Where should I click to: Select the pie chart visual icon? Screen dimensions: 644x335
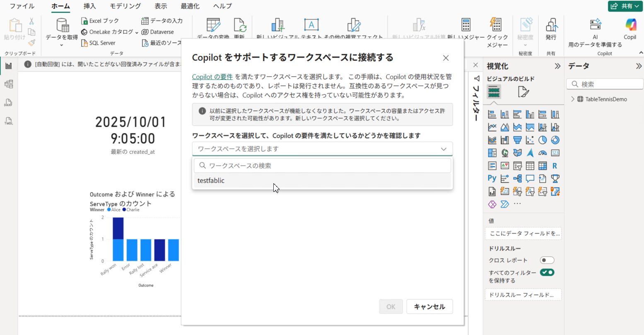(x=543, y=140)
